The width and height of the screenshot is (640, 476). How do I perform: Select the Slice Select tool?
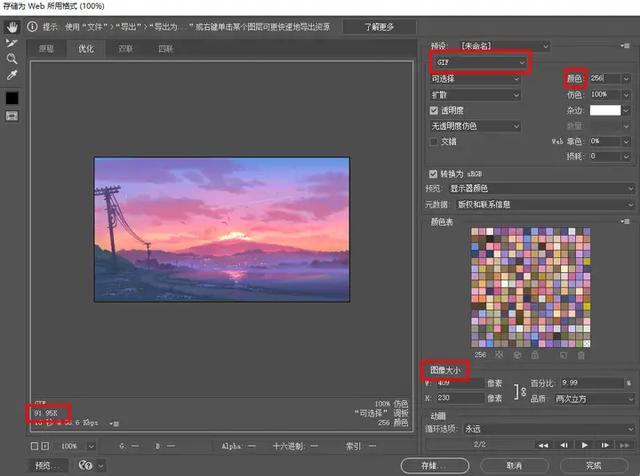coord(12,43)
